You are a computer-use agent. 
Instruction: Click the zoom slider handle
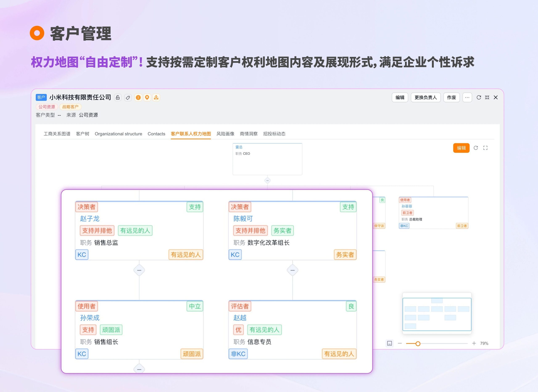(x=418, y=344)
